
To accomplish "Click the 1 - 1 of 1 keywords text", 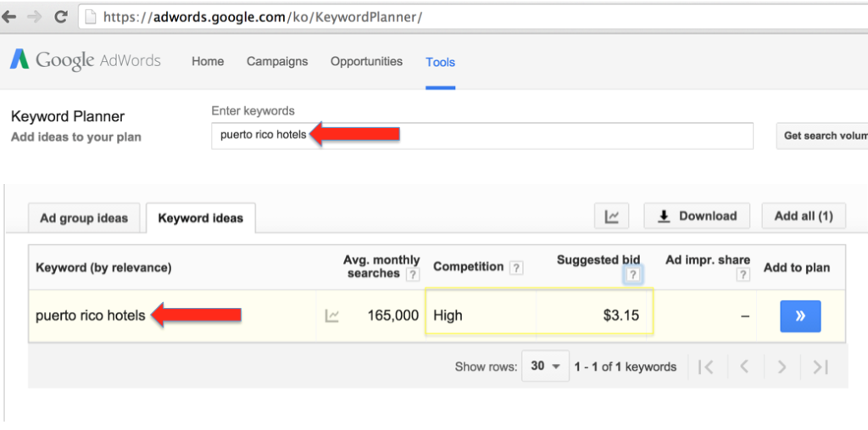I will (625, 366).
